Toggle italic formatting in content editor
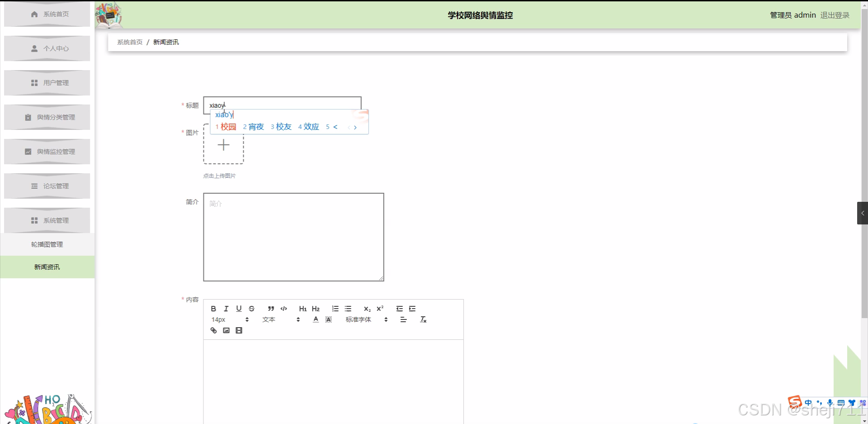This screenshot has width=868, height=424. click(226, 309)
